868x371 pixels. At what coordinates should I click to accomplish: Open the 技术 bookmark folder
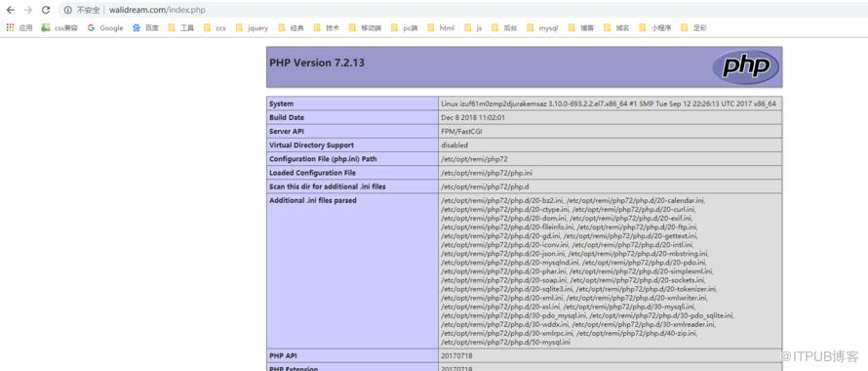[327, 27]
